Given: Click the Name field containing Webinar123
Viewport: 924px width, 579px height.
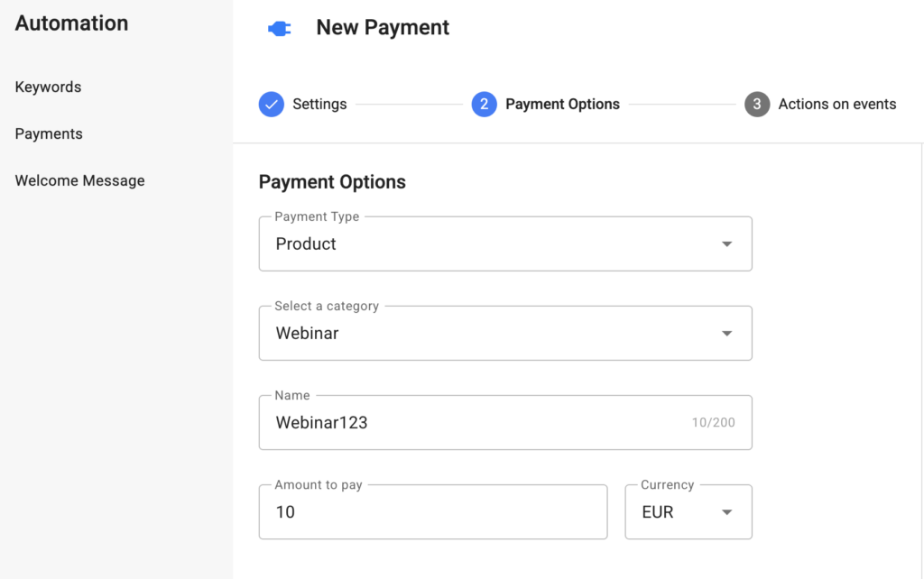Looking at the screenshot, I should tap(469, 423).
